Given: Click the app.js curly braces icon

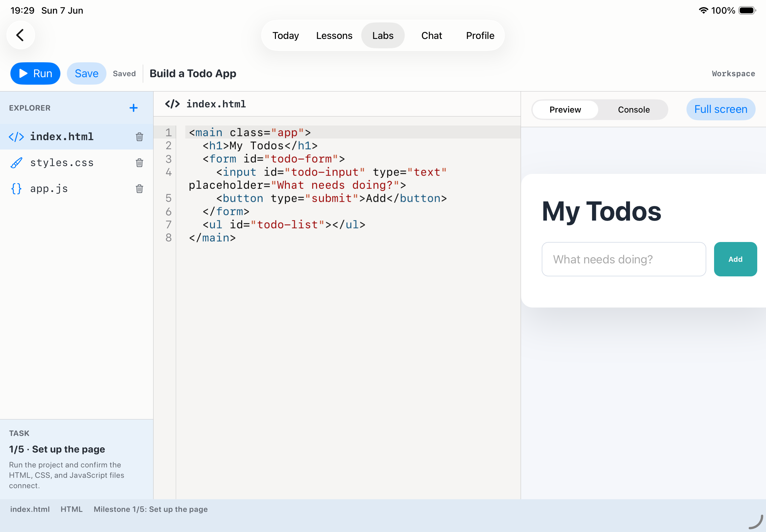Looking at the screenshot, I should tap(16, 189).
